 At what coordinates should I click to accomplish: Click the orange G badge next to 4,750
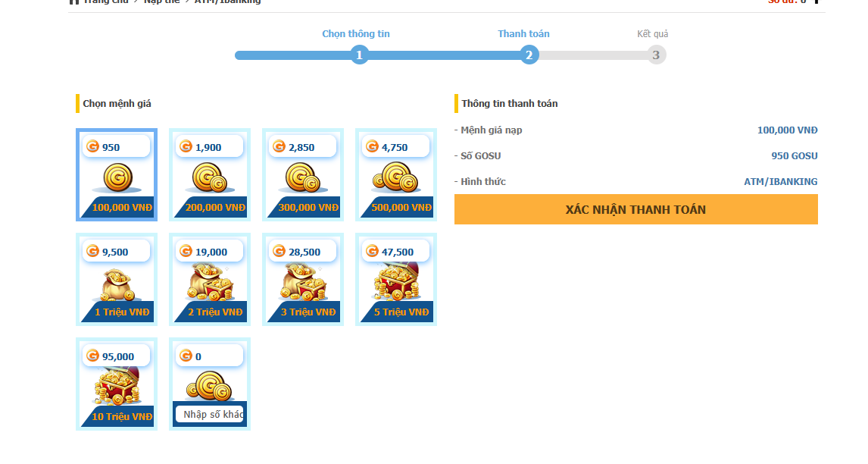372,146
